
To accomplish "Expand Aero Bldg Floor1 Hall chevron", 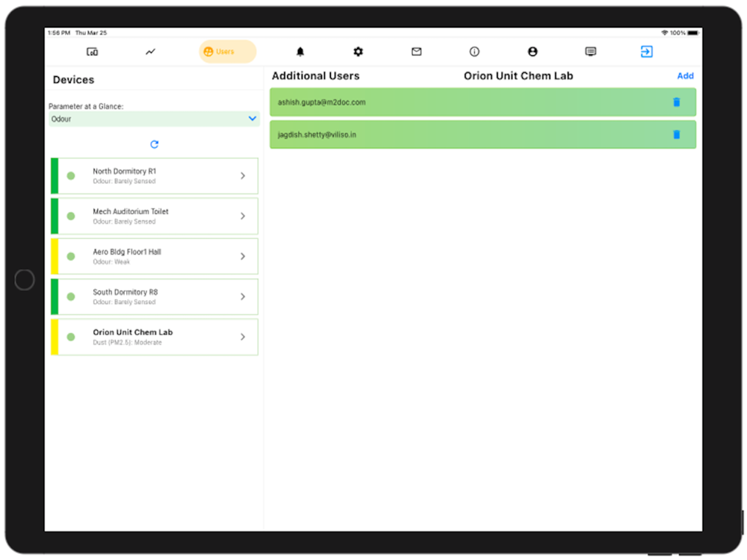I will (243, 256).
